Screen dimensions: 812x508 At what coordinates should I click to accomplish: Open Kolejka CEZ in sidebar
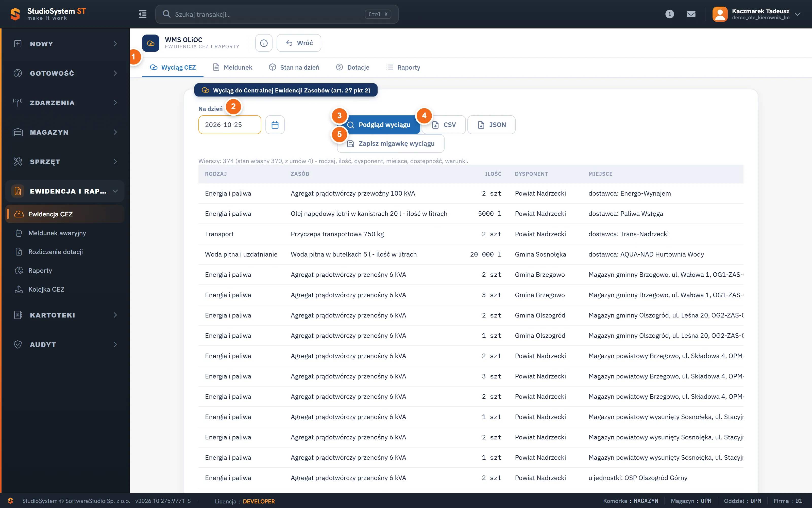(65, 289)
